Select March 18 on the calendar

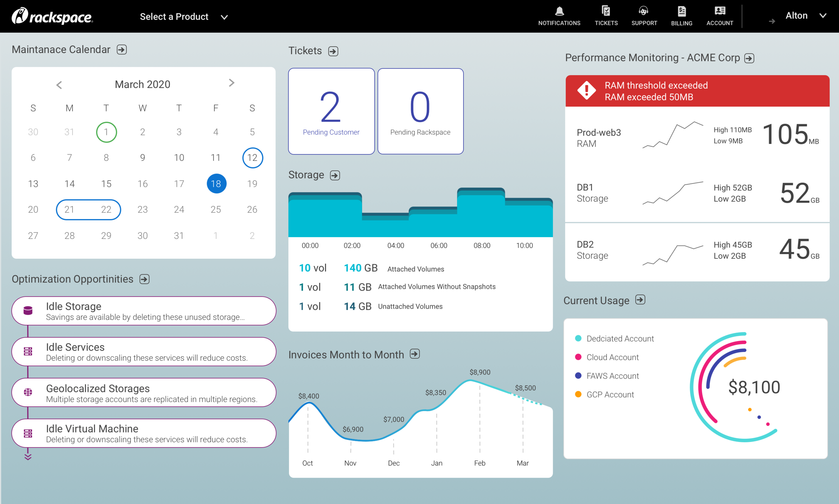point(216,184)
